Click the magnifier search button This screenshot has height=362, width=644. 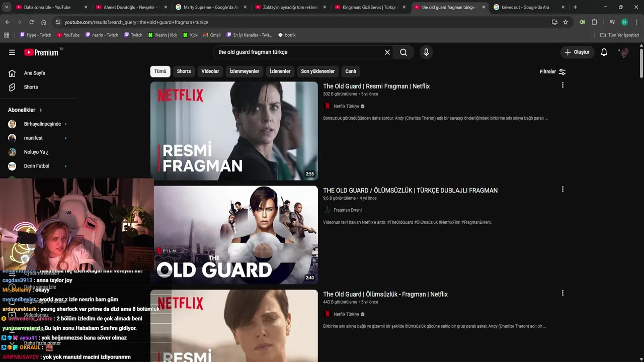[404, 52]
